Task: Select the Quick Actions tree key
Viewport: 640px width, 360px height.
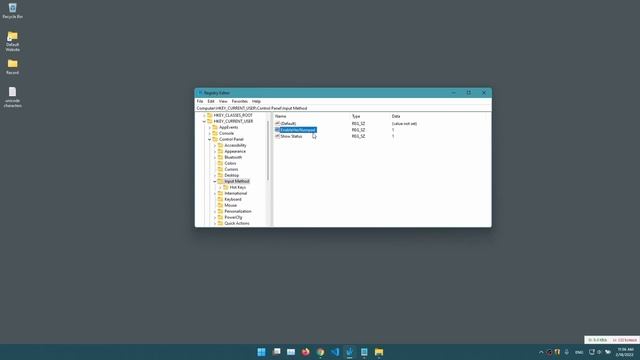Action: coord(237,223)
